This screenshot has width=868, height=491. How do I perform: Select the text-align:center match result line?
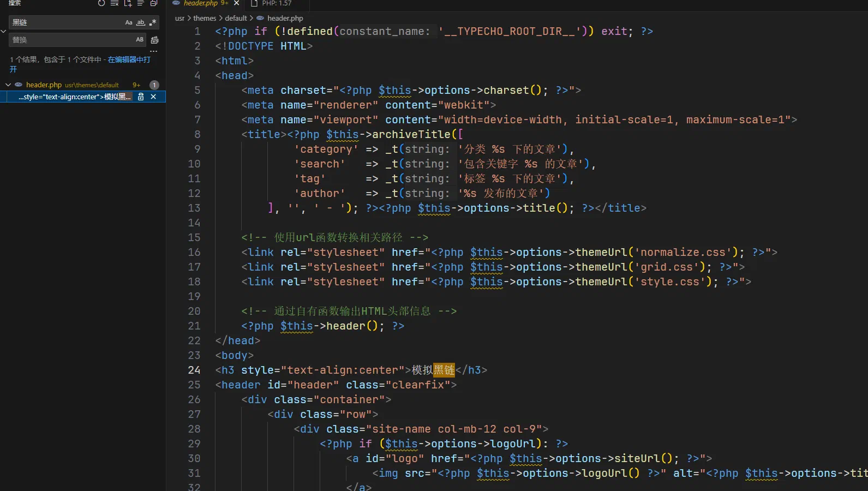click(75, 97)
